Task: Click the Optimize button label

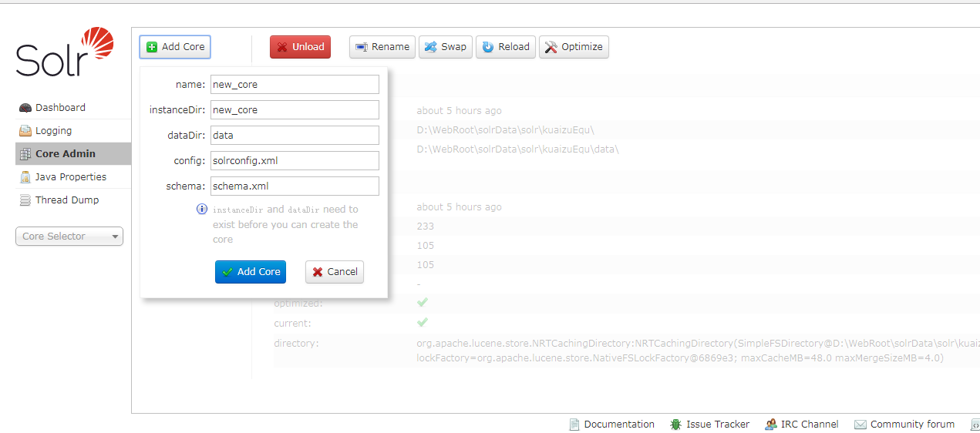Action: [x=582, y=47]
